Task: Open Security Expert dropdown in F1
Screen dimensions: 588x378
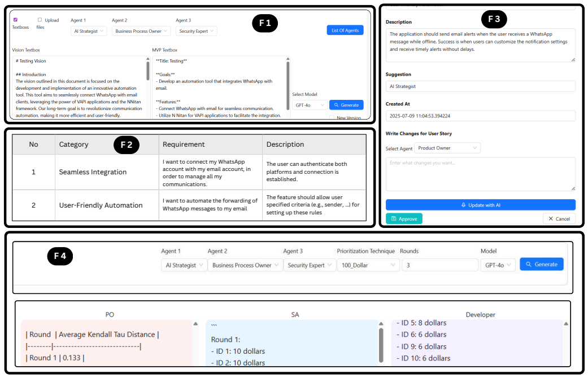Action: coord(196,31)
